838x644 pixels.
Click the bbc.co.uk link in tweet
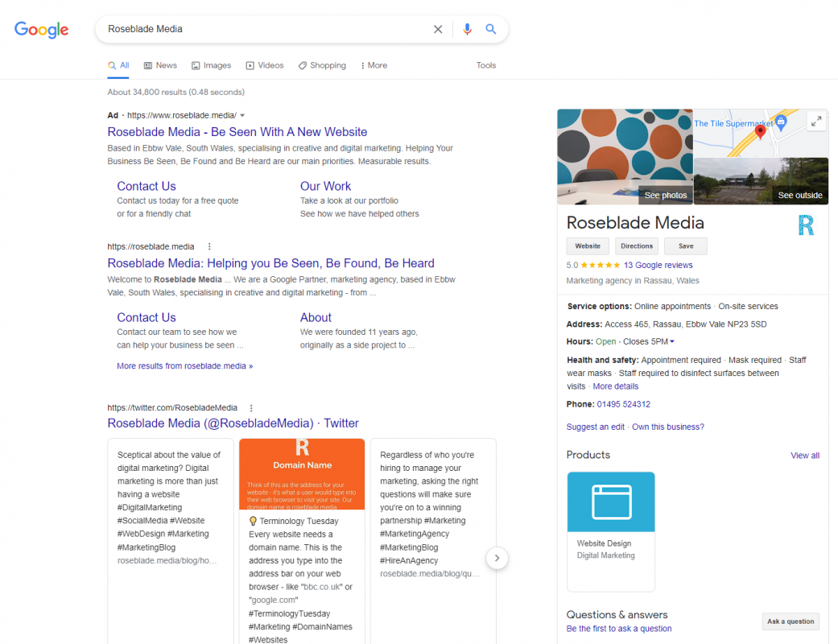click(x=322, y=587)
